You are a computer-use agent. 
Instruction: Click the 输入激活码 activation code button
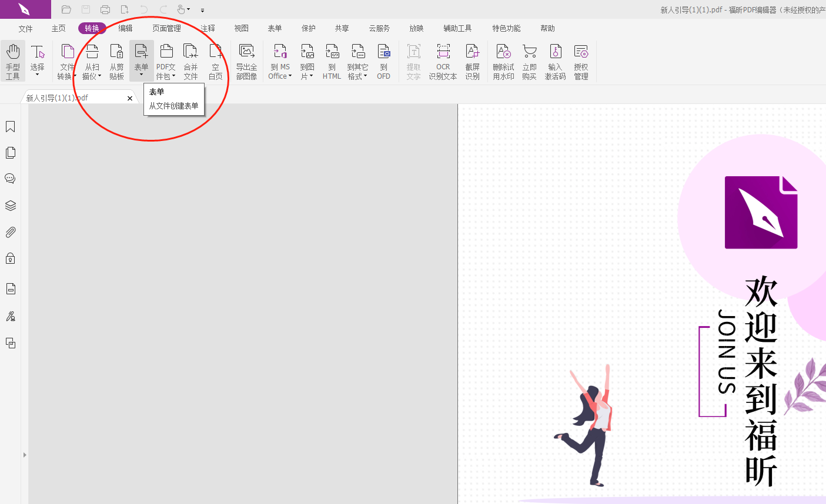(555, 61)
